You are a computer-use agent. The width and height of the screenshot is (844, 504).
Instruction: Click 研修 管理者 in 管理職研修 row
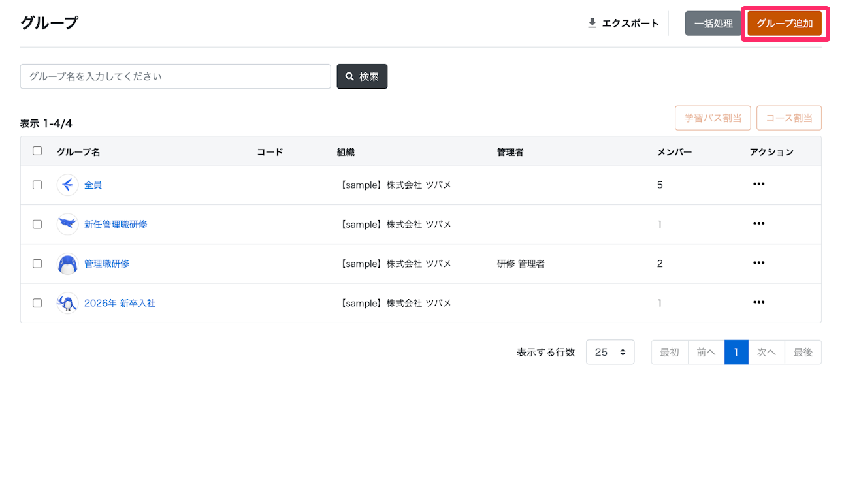pyautogui.click(x=521, y=264)
